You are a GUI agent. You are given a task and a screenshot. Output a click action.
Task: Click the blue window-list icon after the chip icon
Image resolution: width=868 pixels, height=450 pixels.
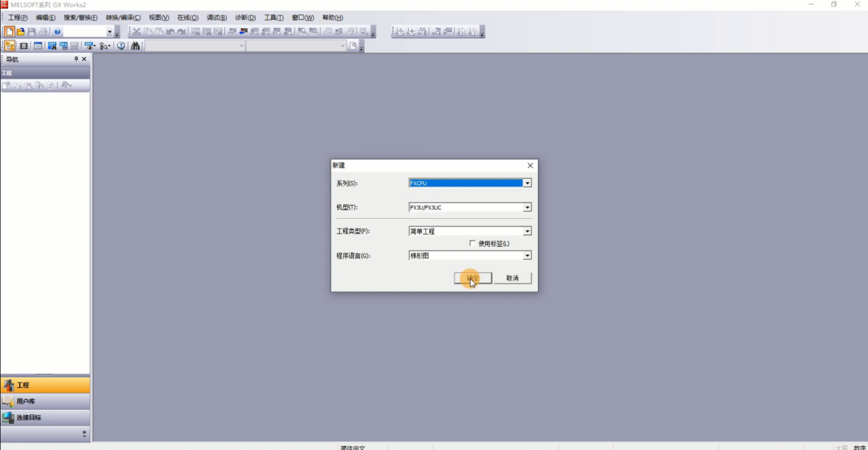[38, 46]
